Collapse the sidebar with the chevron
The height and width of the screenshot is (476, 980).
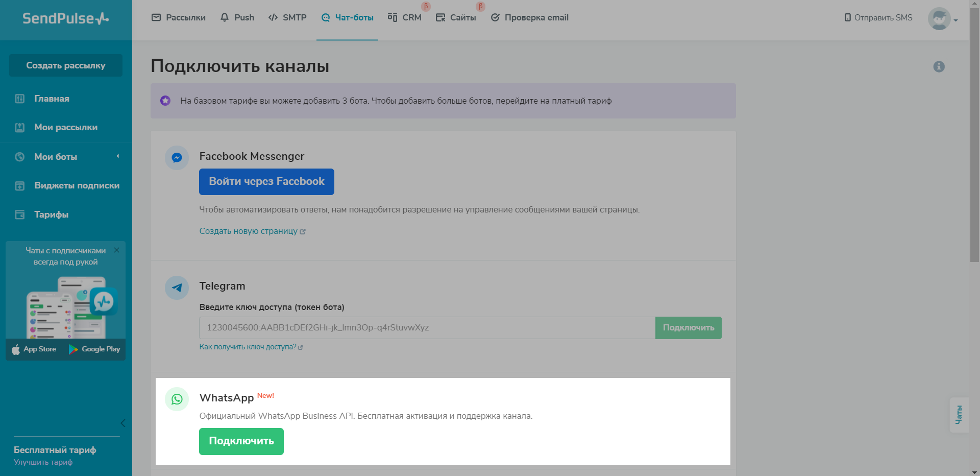[122, 423]
